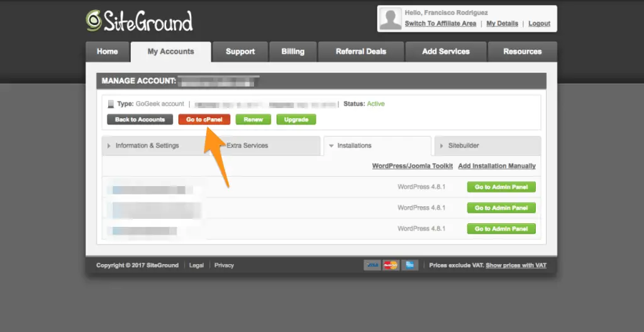
Task: Open the Privacy footer link
Action: [x=225, y=265]
